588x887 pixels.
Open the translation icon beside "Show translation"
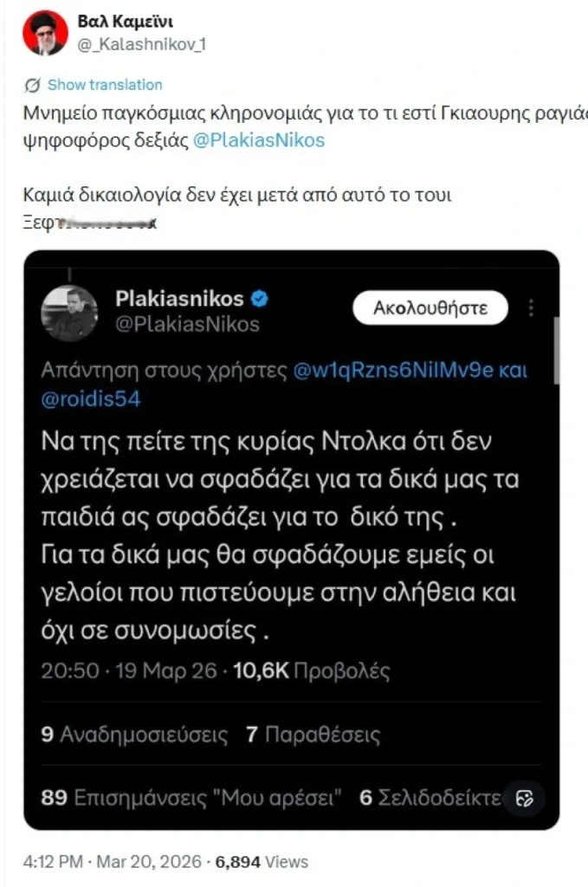(31, 85)
